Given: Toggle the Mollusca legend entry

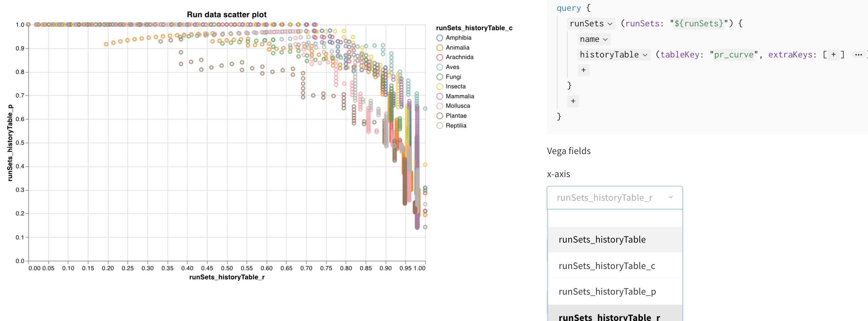Looking at the screenshot, I should [457, 106].
